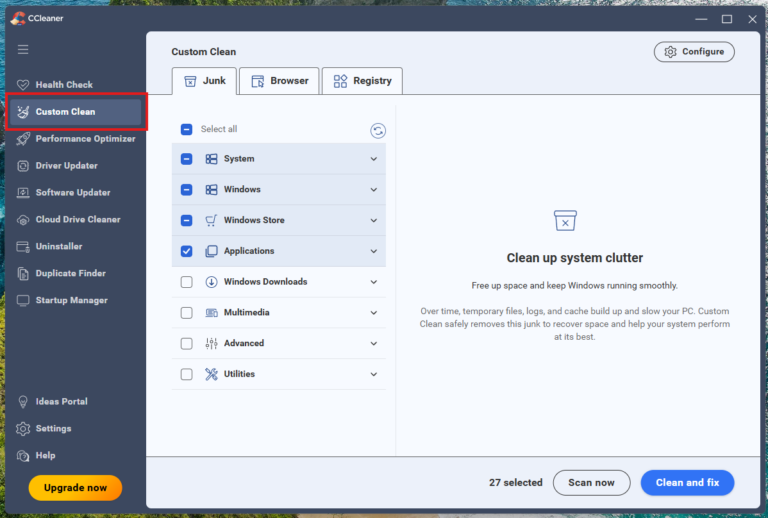Open Cloud Drive Cleaner label in sidebar

click(78, 219)
